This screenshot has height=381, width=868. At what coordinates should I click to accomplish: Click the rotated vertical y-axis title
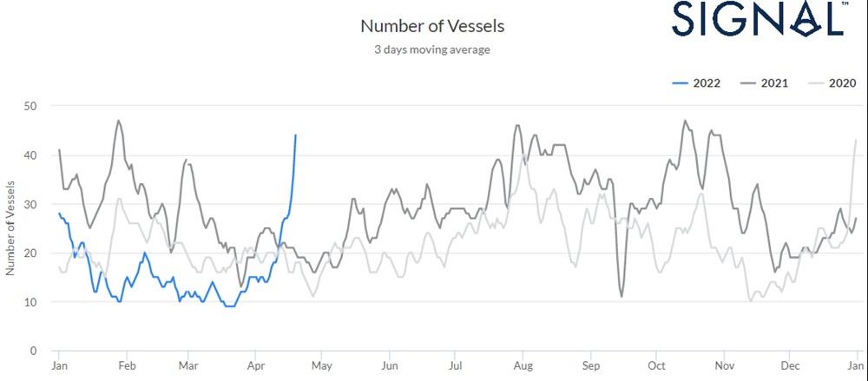coord(10,228)
